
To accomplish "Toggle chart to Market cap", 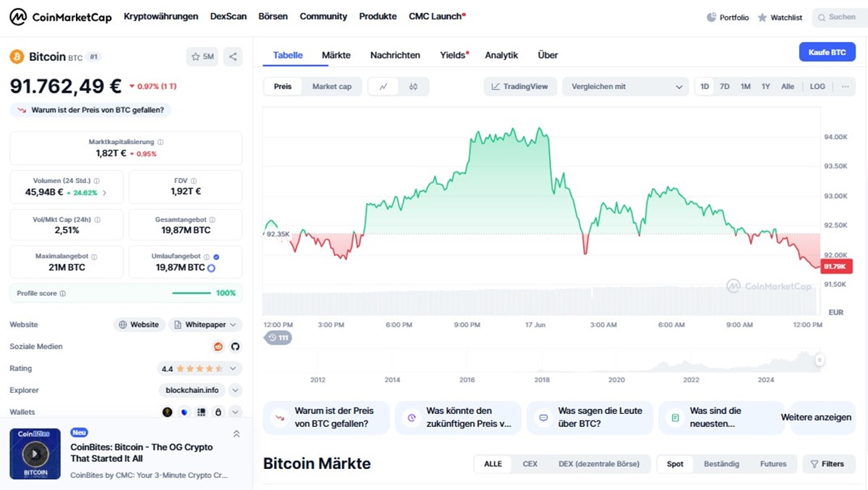I will [x=331, y=87].
